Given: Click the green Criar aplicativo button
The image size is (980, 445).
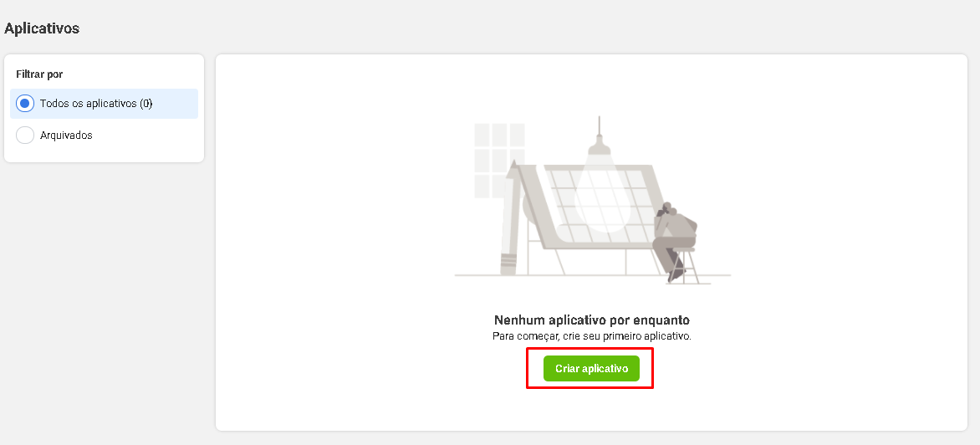Looking at the screenshot, I should (x=591, y=369).
